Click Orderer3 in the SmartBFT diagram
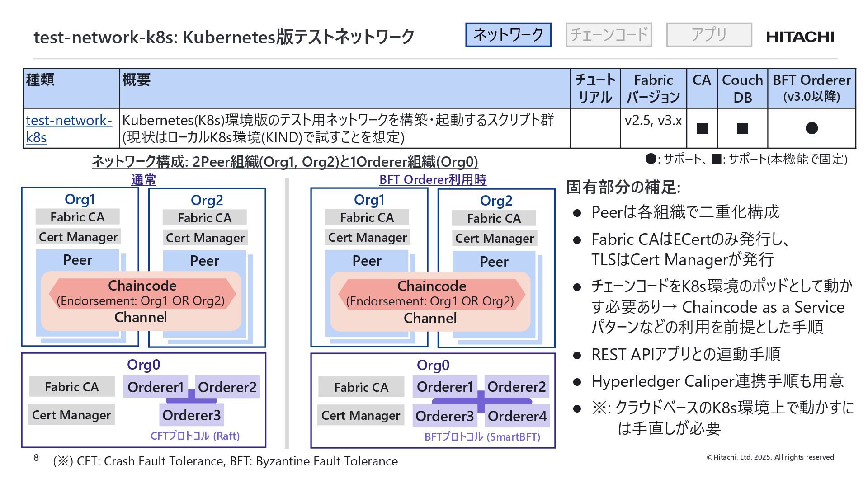Screen dimensions: 868x488 pos(445,416)
